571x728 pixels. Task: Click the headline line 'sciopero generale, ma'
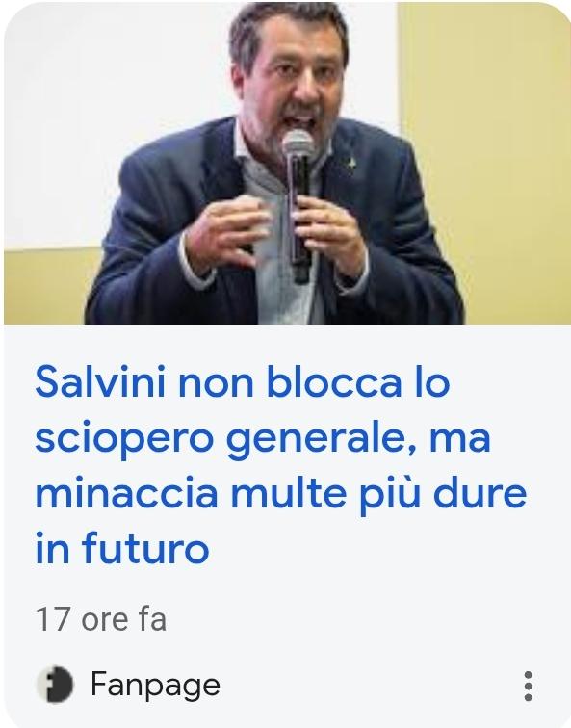[263, 439]
